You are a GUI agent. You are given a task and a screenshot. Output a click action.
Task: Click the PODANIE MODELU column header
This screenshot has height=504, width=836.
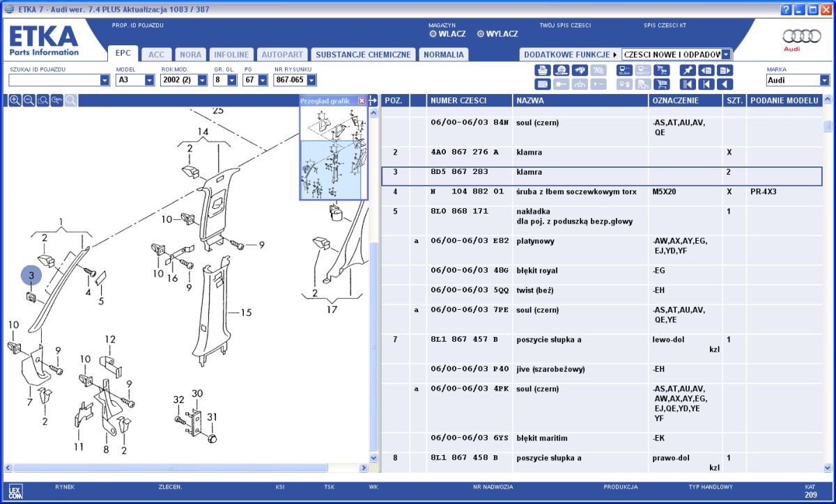click(x=784, y=100)
